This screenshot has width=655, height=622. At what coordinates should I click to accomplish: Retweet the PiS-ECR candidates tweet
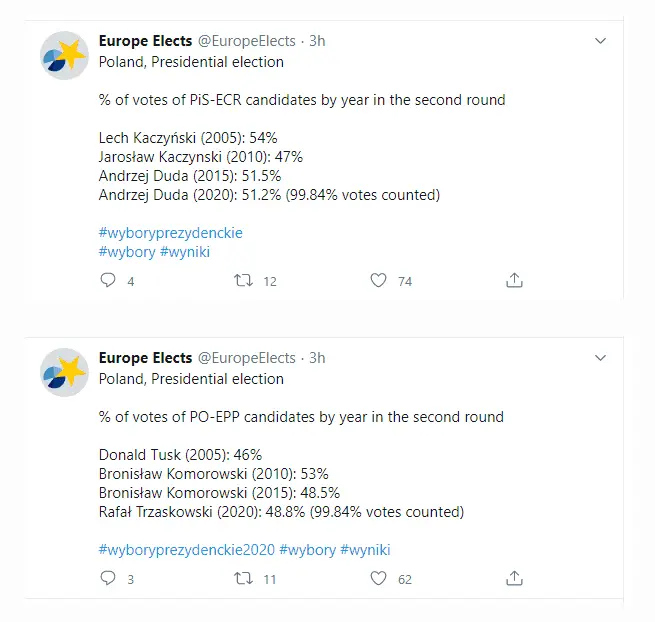243,280
